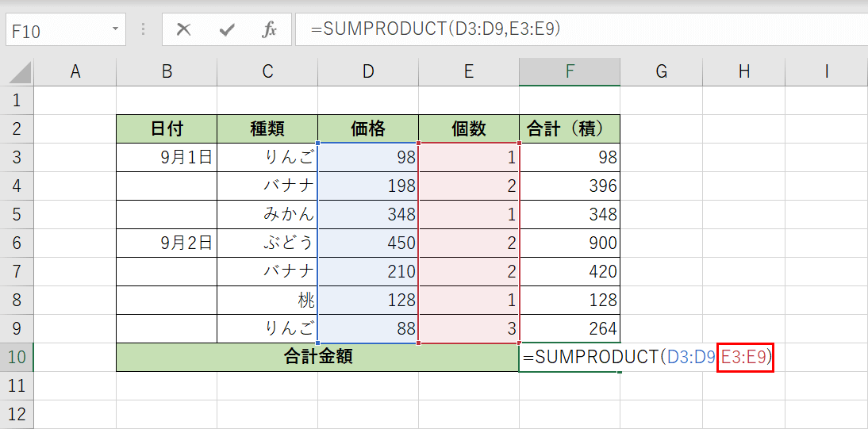Screen dimensions: 868x429
Task: Select the りんご cell in row 9
Action: (x=267, y=329)
